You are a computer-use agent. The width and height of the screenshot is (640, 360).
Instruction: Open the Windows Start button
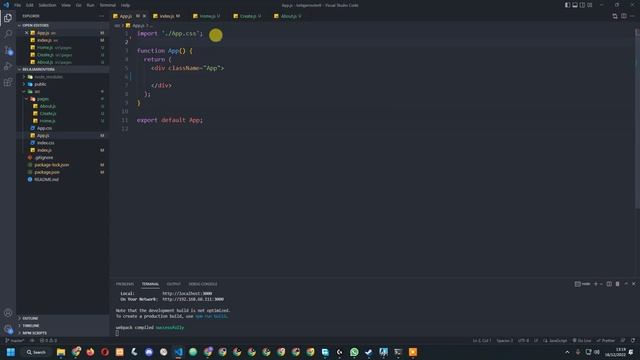click(x=11, y=352)
